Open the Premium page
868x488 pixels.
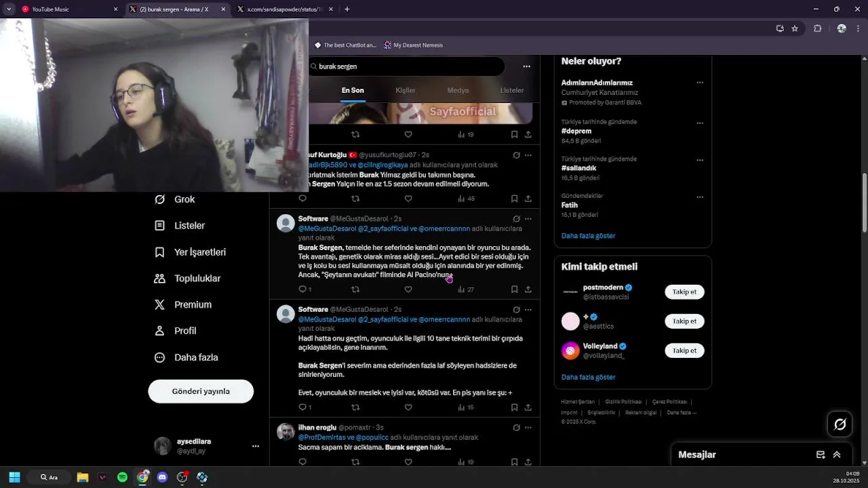[x=183, y=305]
